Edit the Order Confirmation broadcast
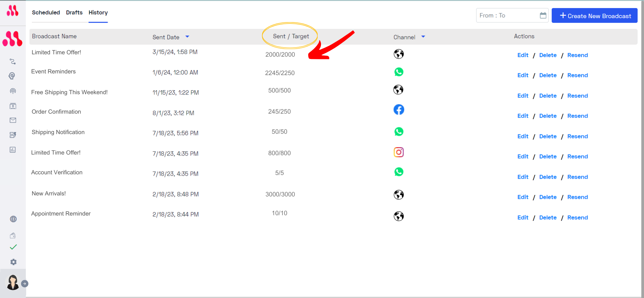The image size is (644, 298). pos(523,116)
